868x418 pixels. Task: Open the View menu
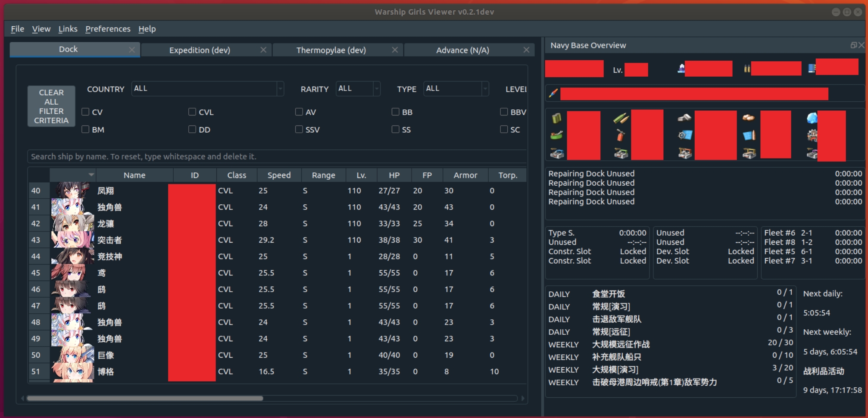41,29
